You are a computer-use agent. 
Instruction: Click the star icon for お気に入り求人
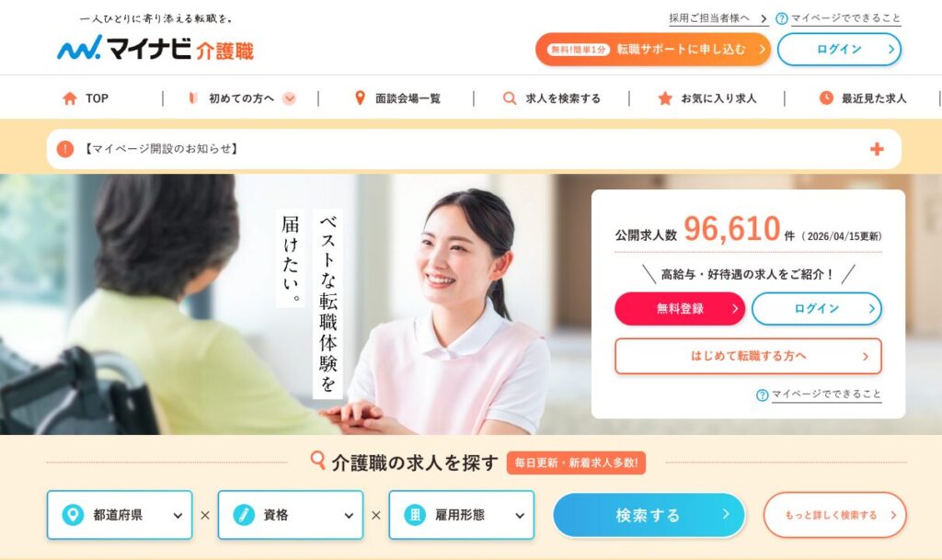coord(664,98)
